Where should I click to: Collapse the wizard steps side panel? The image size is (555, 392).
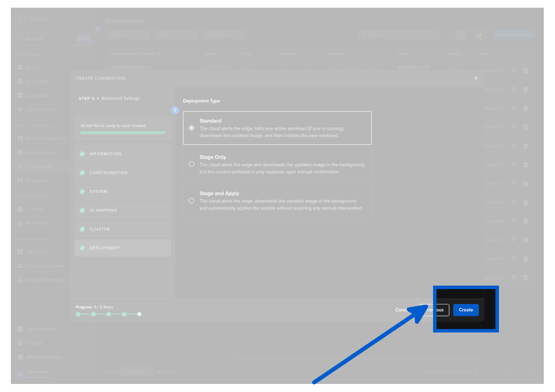tap(175, 110)
